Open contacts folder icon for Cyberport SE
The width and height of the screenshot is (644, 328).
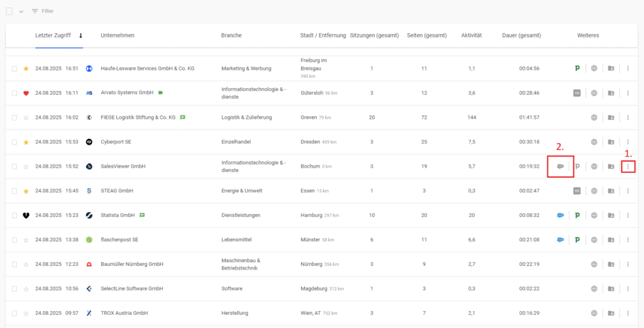coord(611,142)
